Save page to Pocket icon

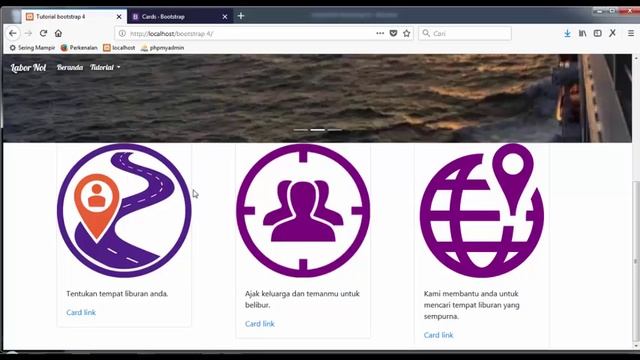[x=393, y=33]
